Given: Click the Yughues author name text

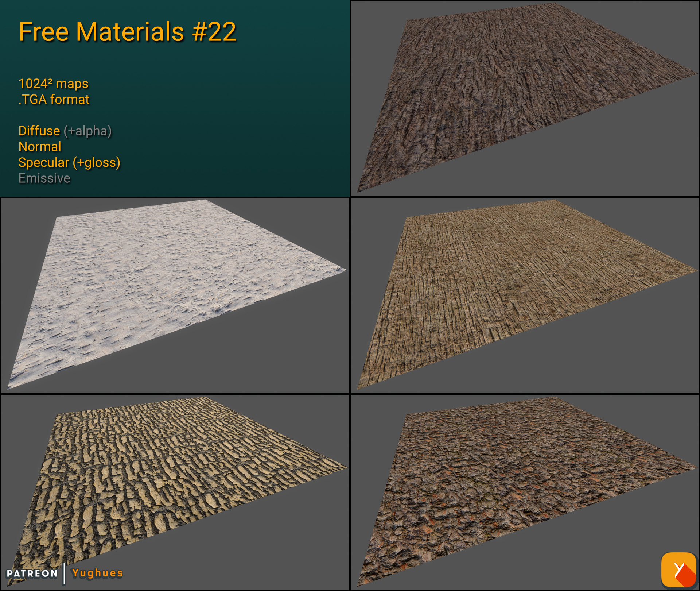Looking at the screenshot, I should 97,573.
